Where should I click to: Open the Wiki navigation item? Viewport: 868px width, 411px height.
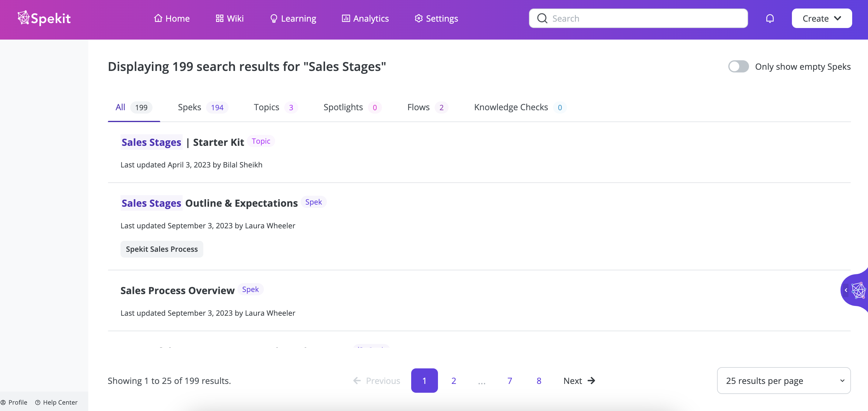point(229,18)
